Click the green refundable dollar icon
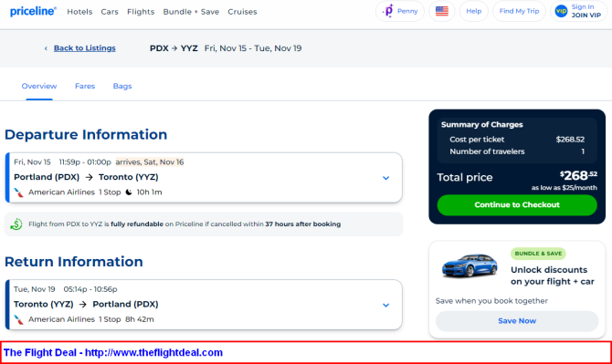 (x=16, y=224)
